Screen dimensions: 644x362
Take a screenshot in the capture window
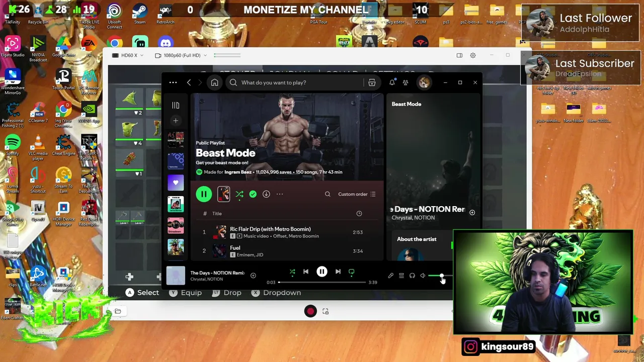[x=326, y=312]
